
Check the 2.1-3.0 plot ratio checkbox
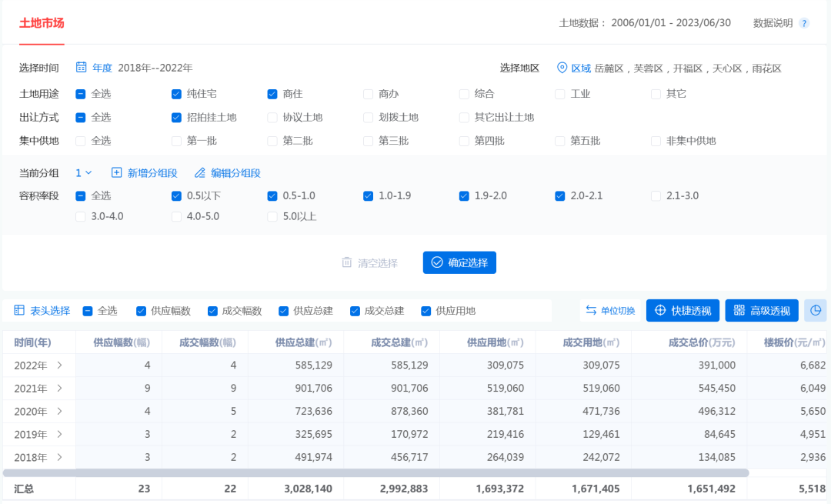pyautogui.click(x=656, y=196)
